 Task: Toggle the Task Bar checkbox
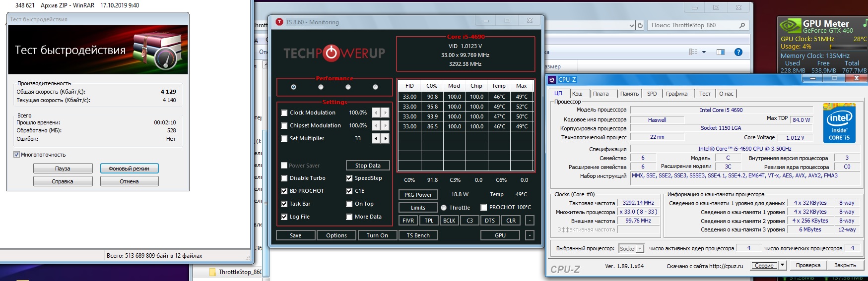[x=284, y=204]
